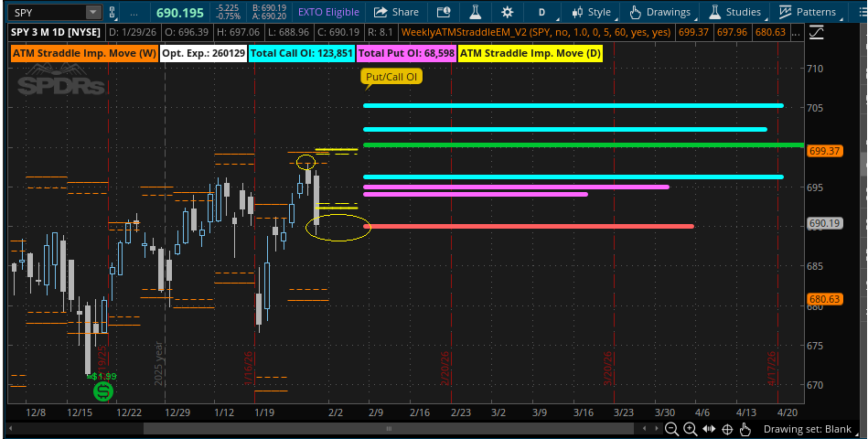
Task: Click ATM Straddle Imp. Move (D) label
Action: coord(530,54)
